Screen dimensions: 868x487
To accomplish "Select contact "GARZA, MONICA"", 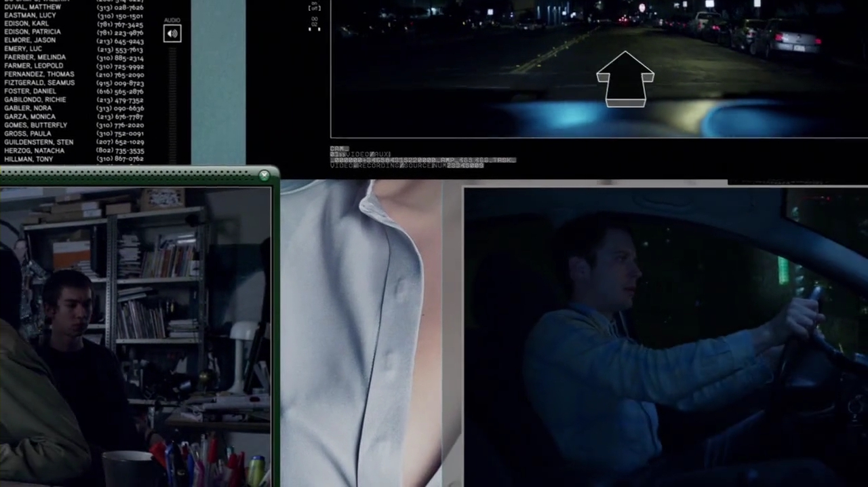I will tap(30, 117).
